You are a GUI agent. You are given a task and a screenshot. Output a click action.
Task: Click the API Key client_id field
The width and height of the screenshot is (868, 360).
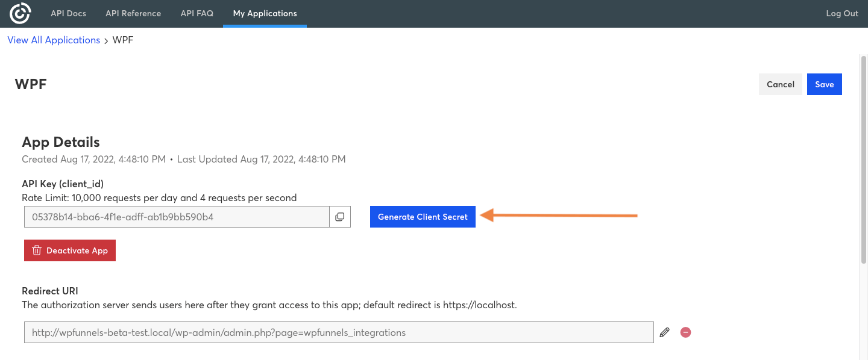point(177,217)
